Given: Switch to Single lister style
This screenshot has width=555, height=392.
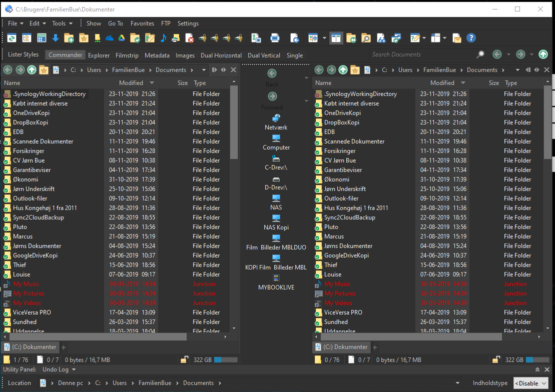Looking at the screenshot, I should click(295, 55).
